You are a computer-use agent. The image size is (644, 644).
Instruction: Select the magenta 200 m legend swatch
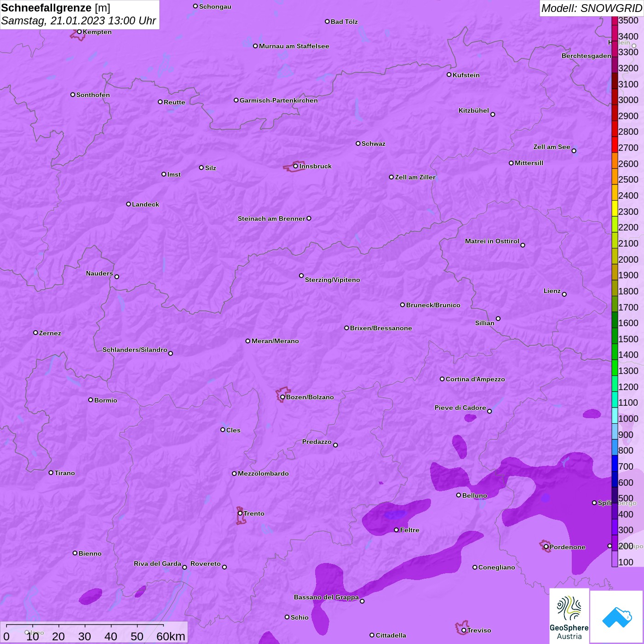pos(615,543)
